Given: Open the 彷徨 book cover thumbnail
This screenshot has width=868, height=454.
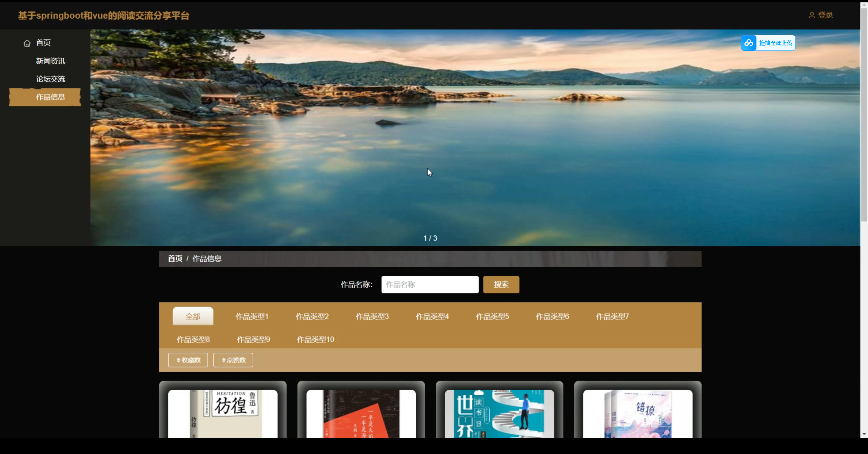Looking at the screenshot, I should (x=223, y=413).
